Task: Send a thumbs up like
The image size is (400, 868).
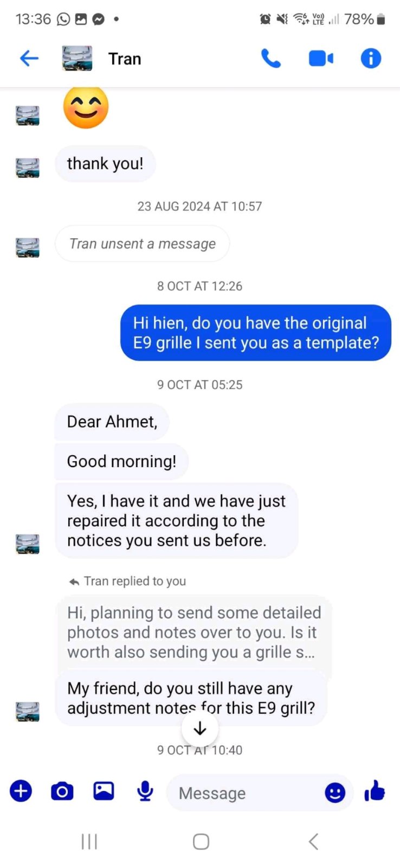Action: tap(375, 791)
